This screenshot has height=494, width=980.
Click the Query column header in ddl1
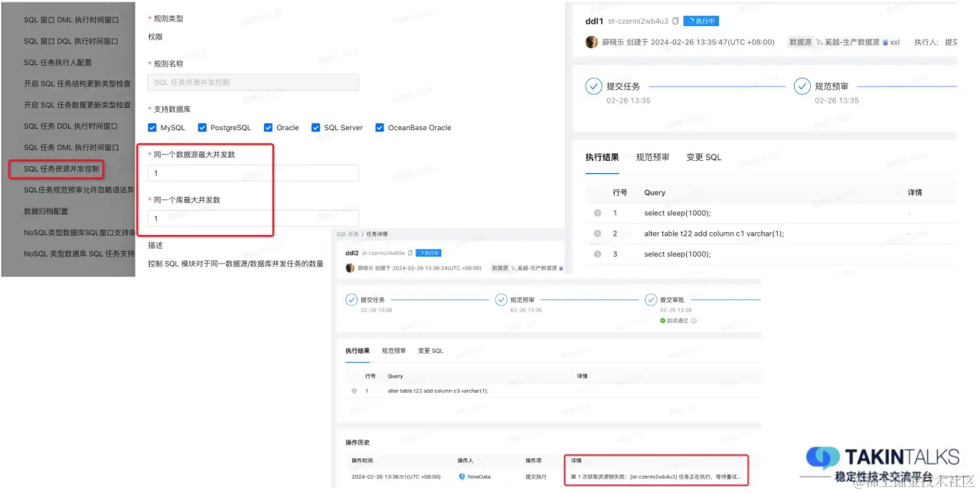(x=655, y=192)
